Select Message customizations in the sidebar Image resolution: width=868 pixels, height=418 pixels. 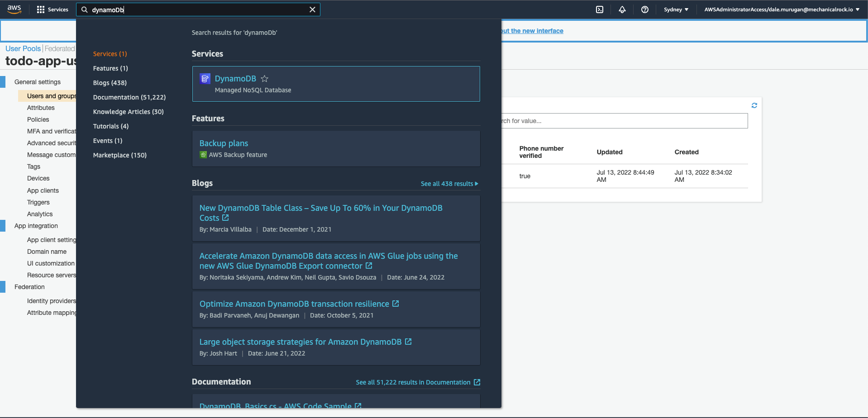(52, 155)
